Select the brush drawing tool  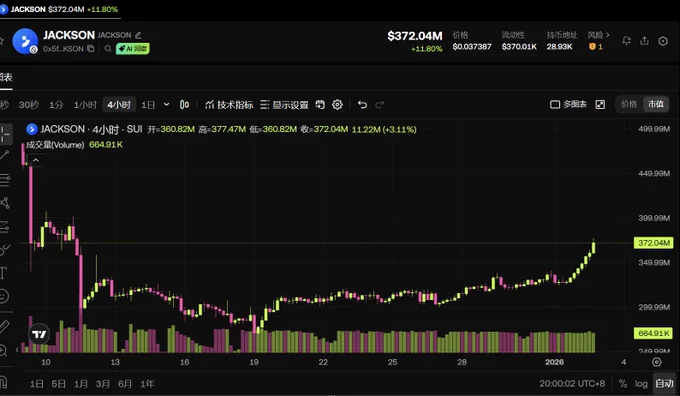(x=4, y=250)
